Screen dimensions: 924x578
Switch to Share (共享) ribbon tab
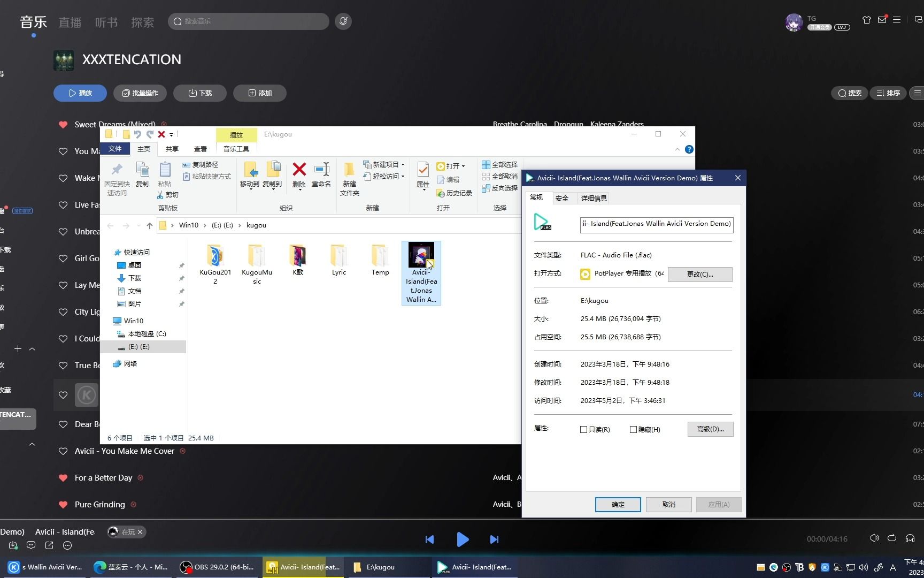(172, 149)
